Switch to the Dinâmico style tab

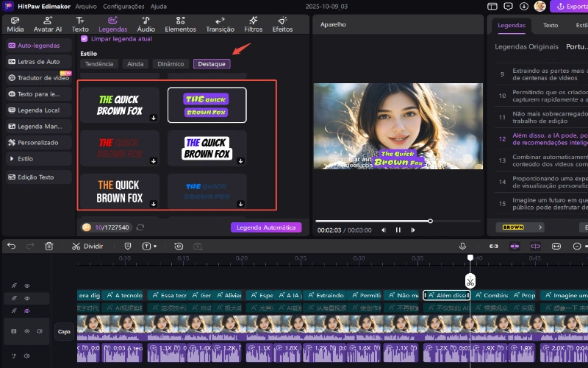tap(171, 64)
